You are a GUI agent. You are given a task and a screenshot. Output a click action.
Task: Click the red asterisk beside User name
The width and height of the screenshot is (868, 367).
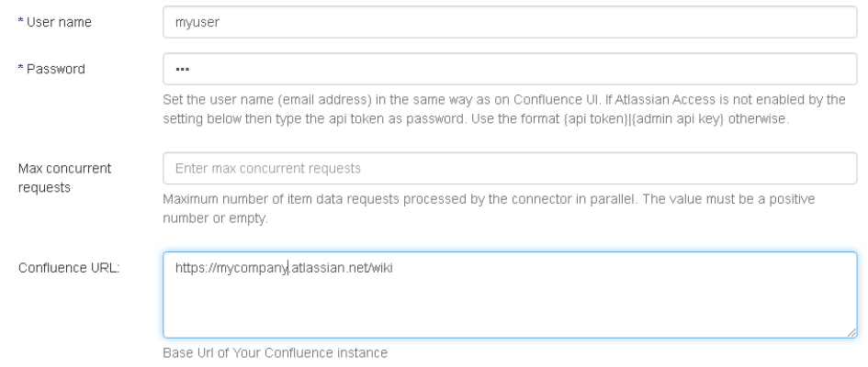[18, 22]
